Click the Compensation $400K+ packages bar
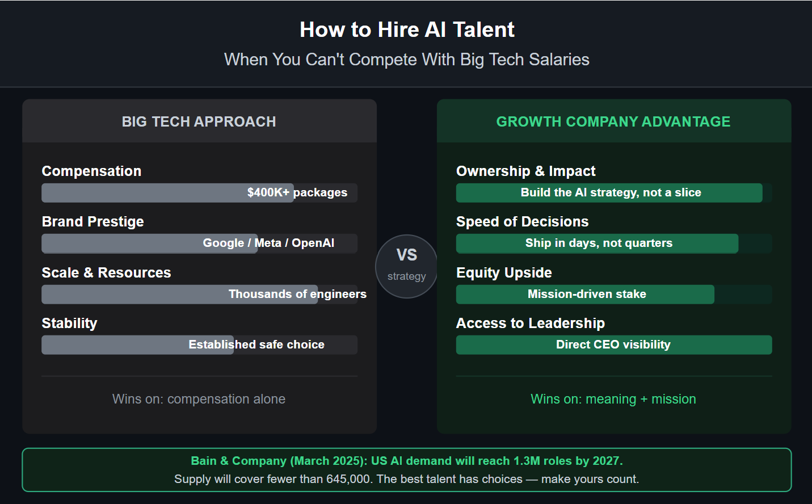Screen dimensions: 812x504 [x=199, y=193]
